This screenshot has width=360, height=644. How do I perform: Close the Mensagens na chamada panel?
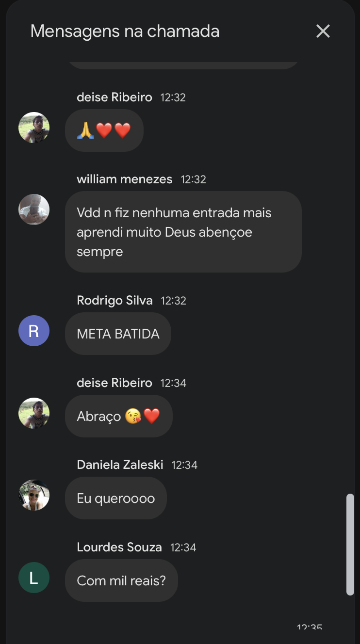click(323, 32)
